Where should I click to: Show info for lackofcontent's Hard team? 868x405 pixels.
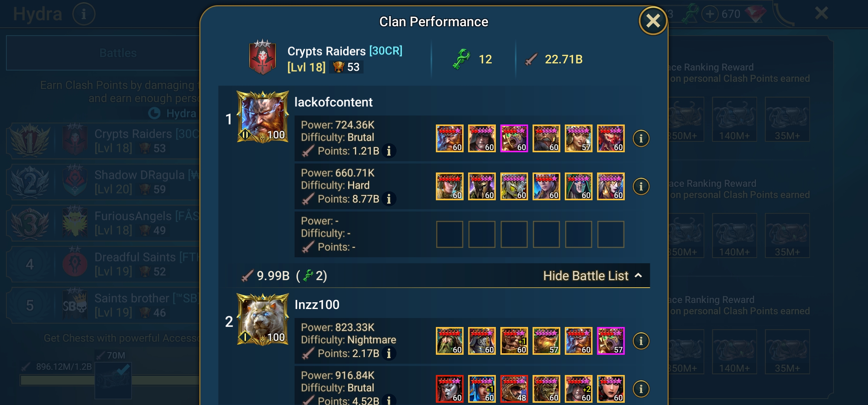point(641,186)
